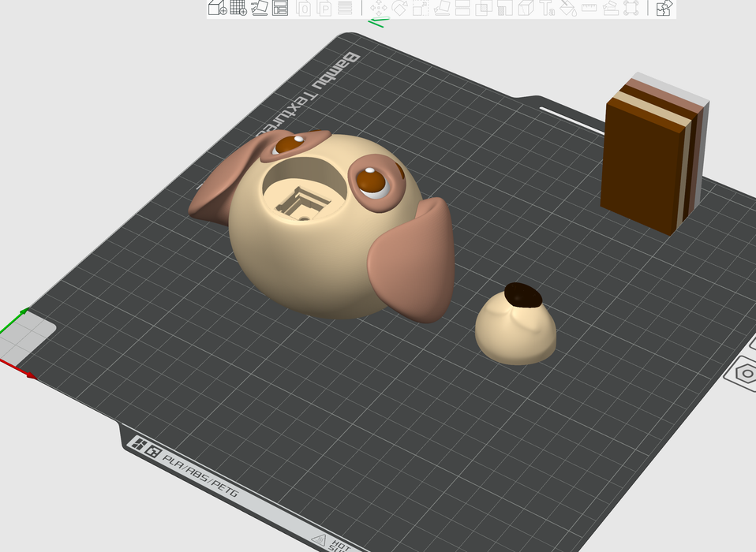Open the Text shape tool
756x552 pixels.
point(548,9)
